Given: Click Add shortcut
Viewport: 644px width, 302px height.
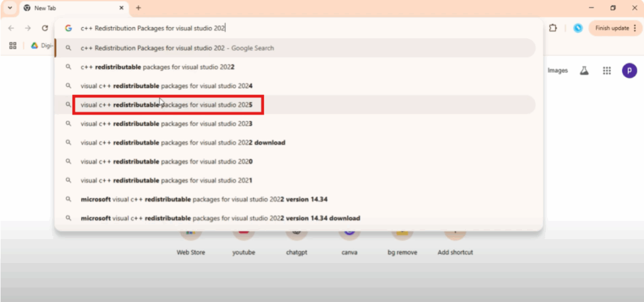Looking at the screenshot, I should pyautogui.click(x=455, y=242).
